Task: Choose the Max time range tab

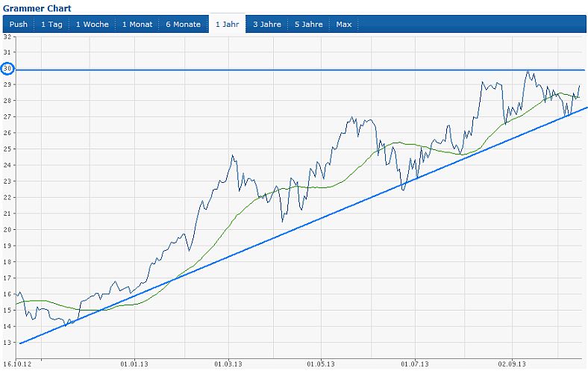Action: pyautogui.click(x=343, y=25)
